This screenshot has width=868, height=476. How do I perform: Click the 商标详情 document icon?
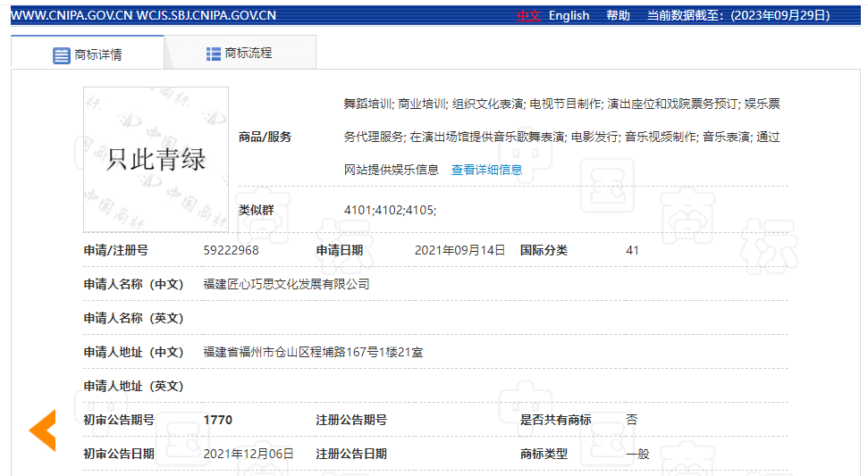(x=62, y=55)
